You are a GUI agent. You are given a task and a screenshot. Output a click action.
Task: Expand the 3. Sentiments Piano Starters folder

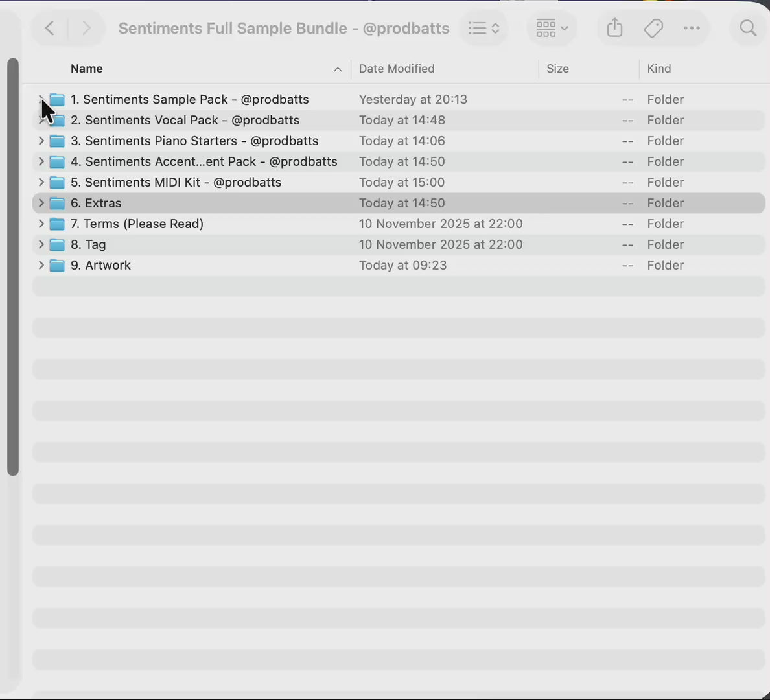coord(41,141)
